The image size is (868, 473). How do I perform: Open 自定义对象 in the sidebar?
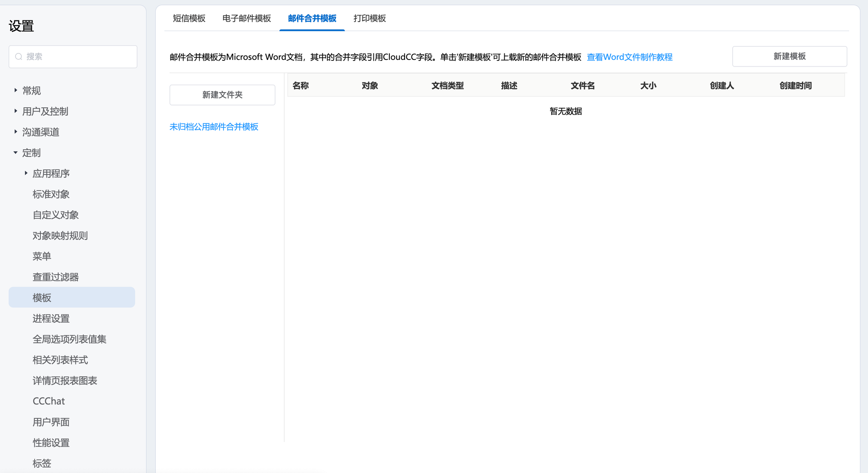point(56,215)
